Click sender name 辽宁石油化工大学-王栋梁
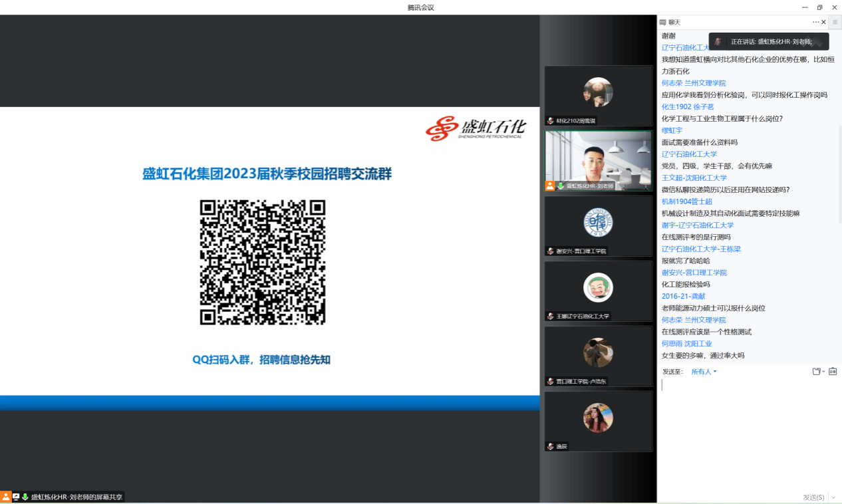 (x=701, y=249)
